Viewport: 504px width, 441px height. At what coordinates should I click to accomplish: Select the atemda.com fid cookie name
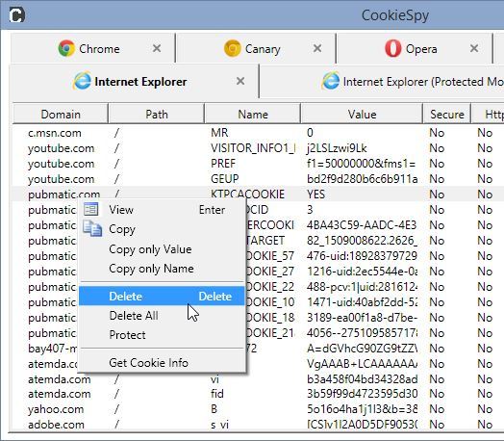[x=217, y=394]
